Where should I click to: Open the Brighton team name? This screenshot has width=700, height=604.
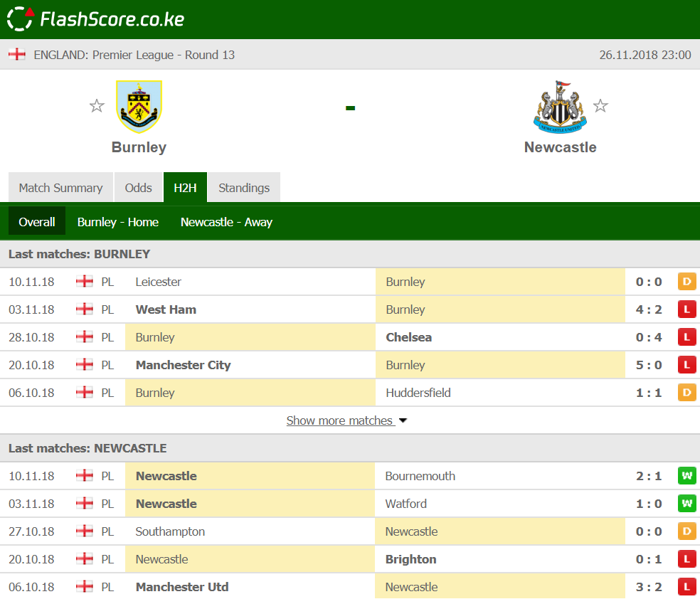point(410,559)
